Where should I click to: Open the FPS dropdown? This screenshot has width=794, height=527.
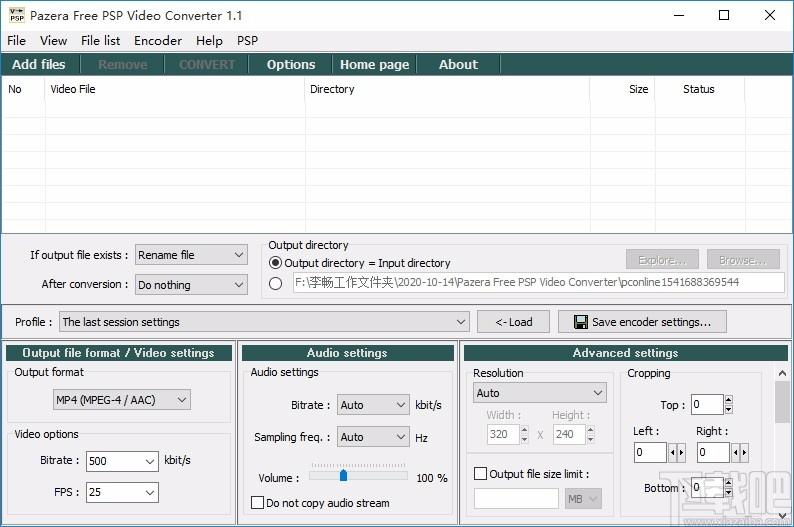[x=122, y=492]
